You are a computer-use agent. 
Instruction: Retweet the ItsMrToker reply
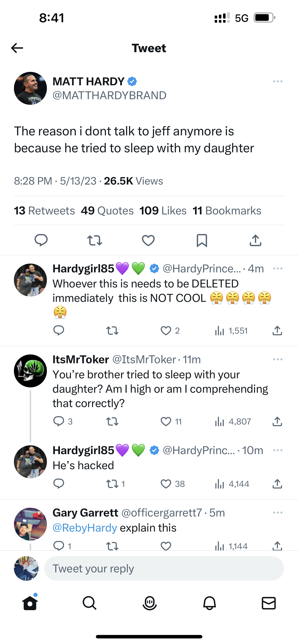(x=112, y=422)
